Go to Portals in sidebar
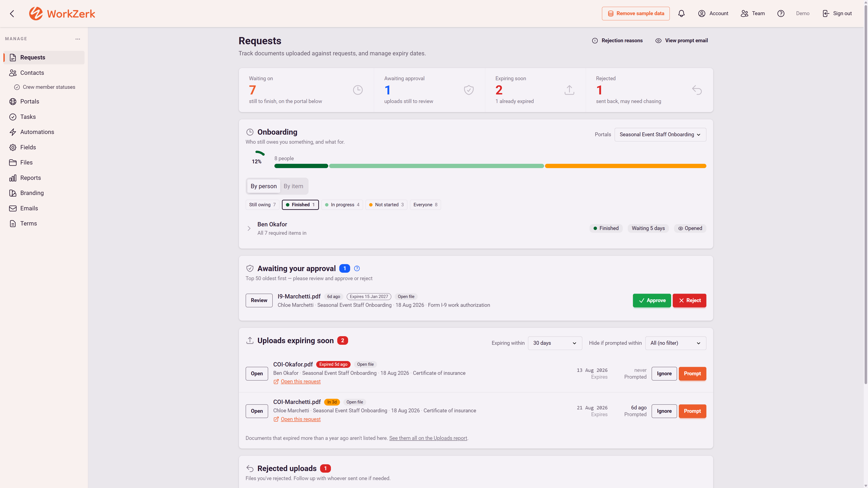 (x=44, y=101)
